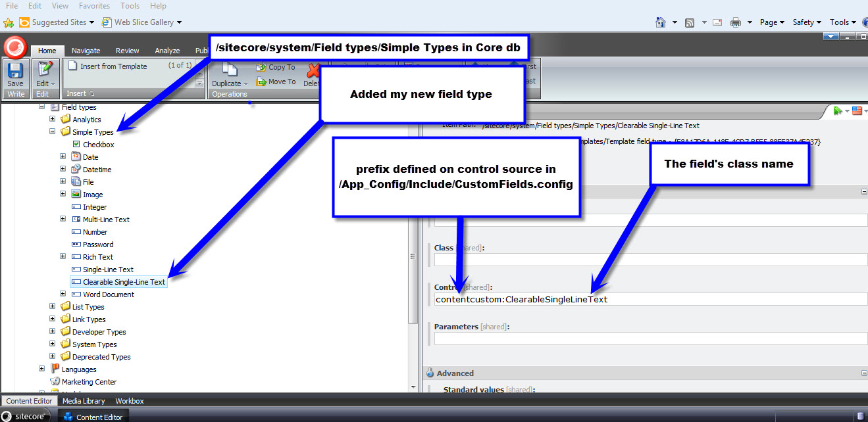Click the printer icon in toolbar
The width and height of the screenshot is (868, 422).
(736, 22)
